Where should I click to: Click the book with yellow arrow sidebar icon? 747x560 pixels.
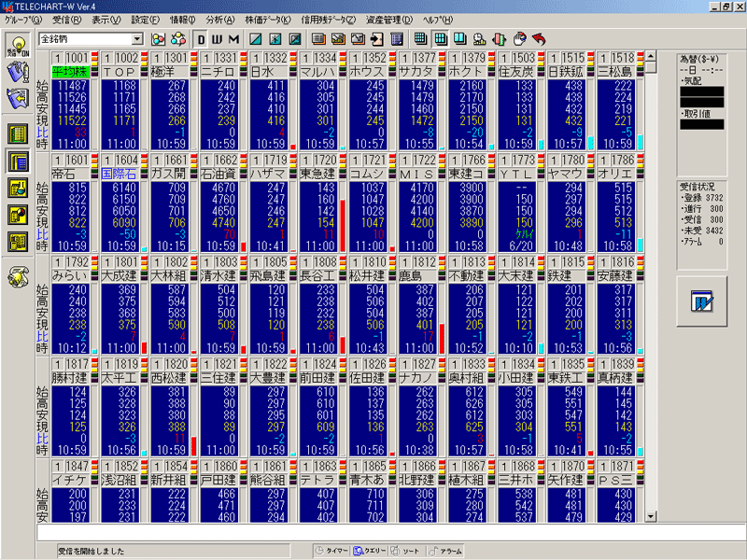pos(18,98)
